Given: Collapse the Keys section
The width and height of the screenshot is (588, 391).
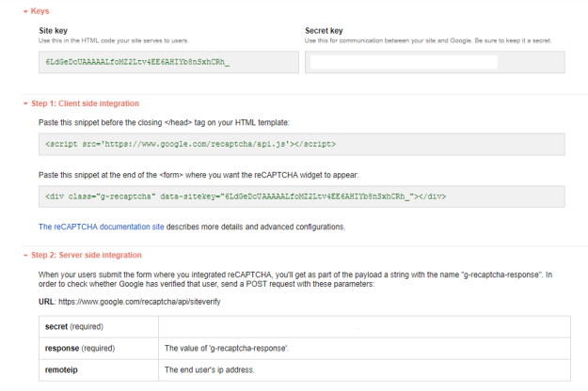Looking at the screenshot, I should click(37, 11).
